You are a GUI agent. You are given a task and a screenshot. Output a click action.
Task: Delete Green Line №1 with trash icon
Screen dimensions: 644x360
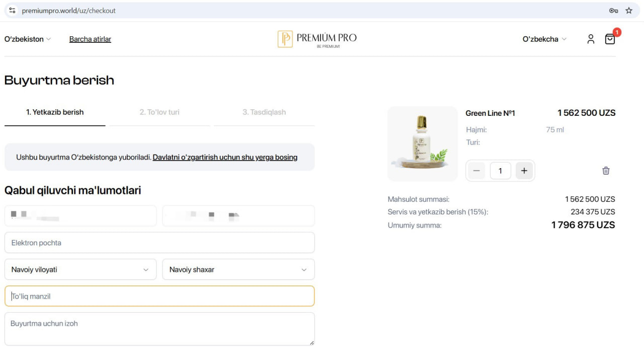click(x=606, y=171)
